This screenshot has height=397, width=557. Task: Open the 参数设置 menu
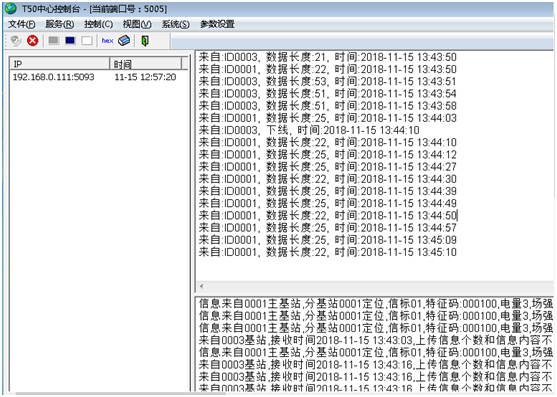[x=217, y=25]
